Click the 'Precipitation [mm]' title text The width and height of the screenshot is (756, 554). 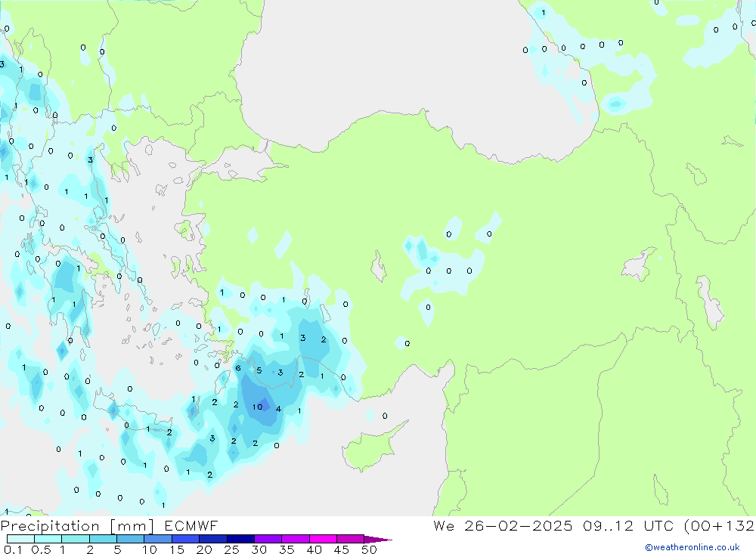coord(78,526)
